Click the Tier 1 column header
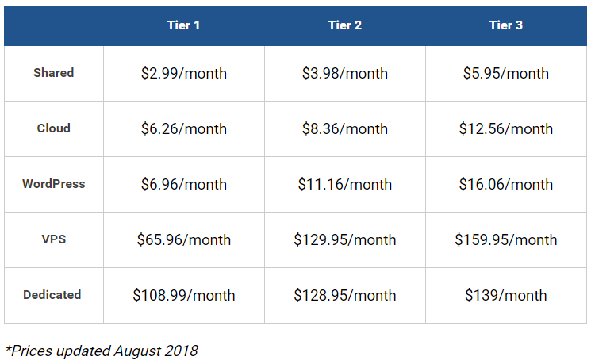Viewport: 595px width, 364px height. coord(184,25)
